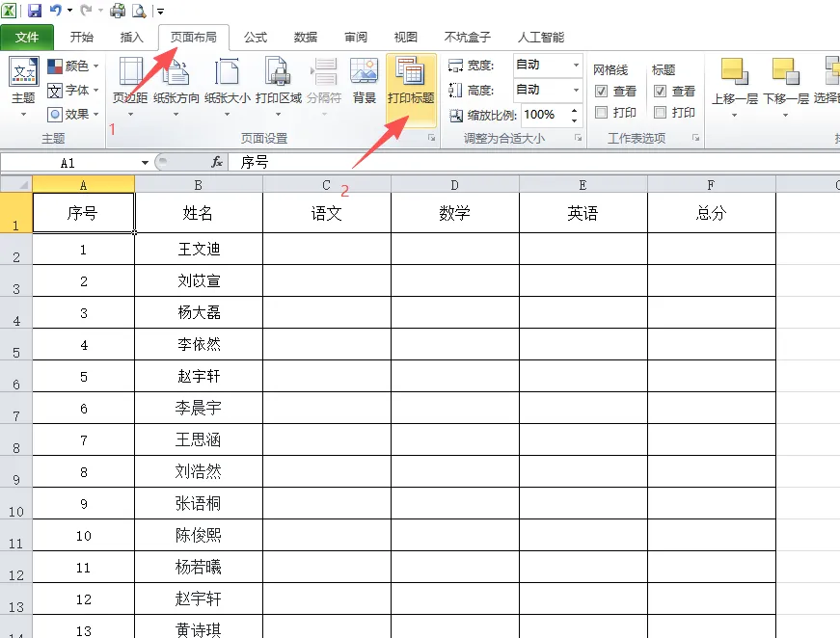The image size is (840, 638).
Task: Open the 页边距 dropdown arrow
Action: click(x=130, y=114)
